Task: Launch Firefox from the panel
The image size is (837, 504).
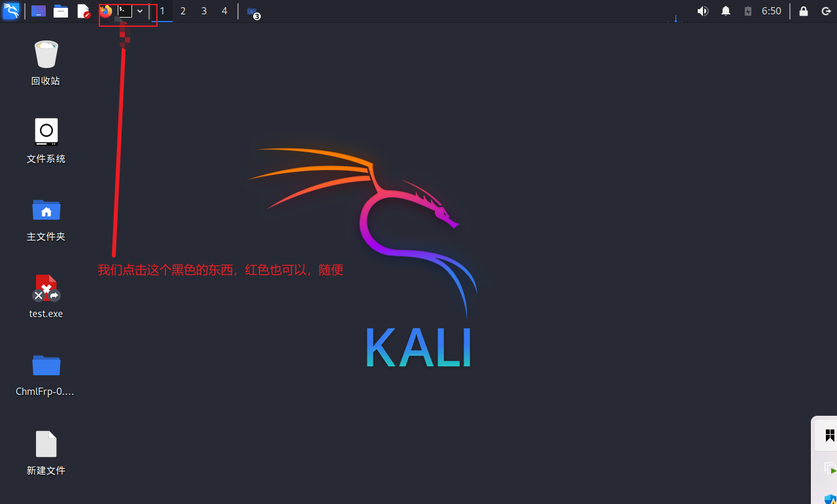Action: click(x=106, y=11)
